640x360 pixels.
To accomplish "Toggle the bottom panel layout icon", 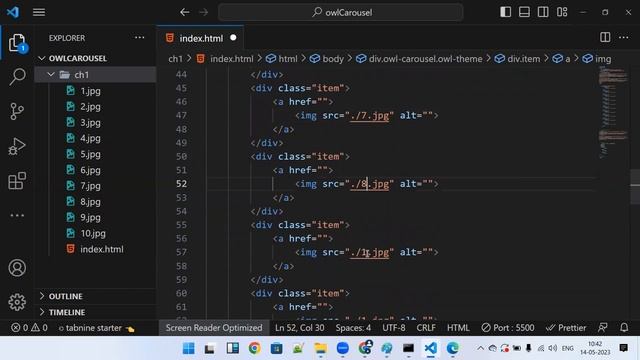I will (524, 12).
